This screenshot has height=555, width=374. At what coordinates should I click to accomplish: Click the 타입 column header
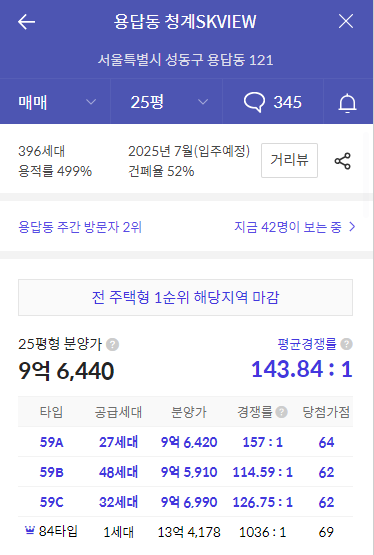point(51,412)
